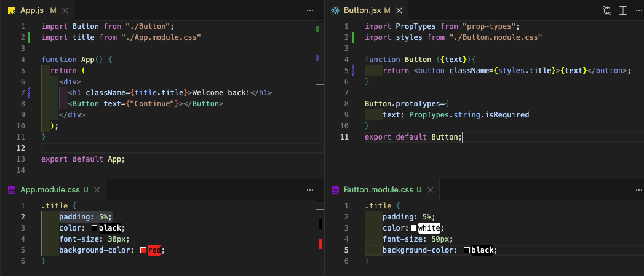Click the red marker in App.module.css overview ruler
644x276 pixels.
pyautogui.click(x=320, y=245)
